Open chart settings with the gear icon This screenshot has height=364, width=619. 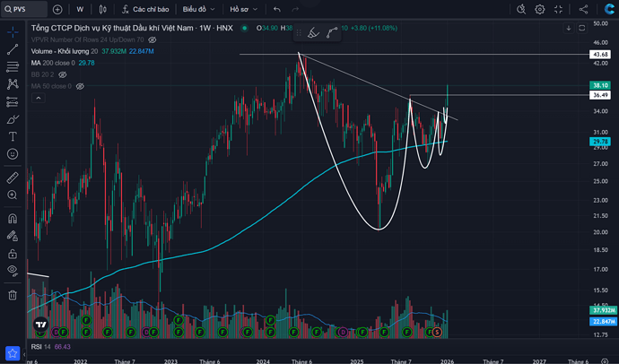coord(540,9)
